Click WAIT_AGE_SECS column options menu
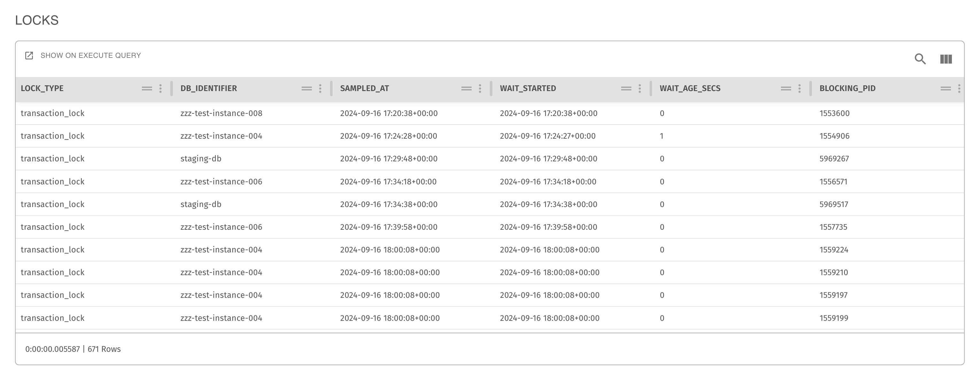 coord(800,89)
